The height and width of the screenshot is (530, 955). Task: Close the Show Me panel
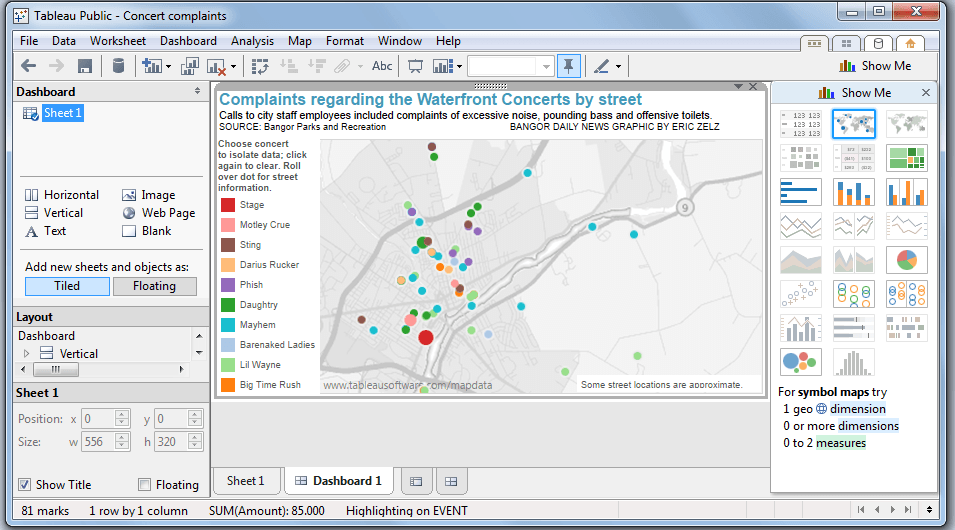926,93
